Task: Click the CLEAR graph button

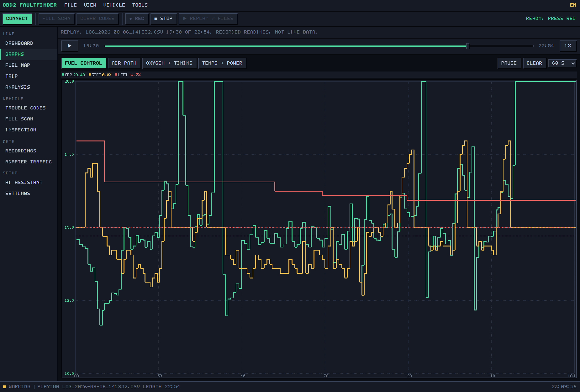Action: (x=534, y=63)
